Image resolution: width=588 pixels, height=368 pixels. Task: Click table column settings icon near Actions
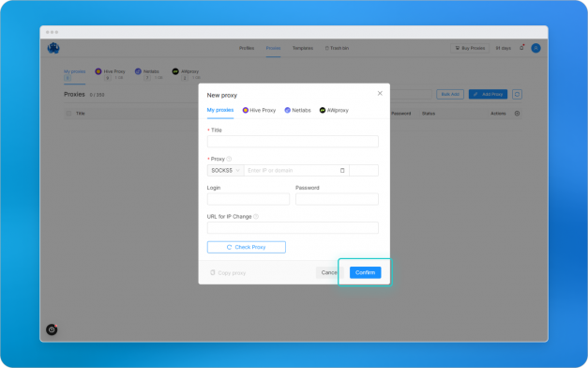517,114
